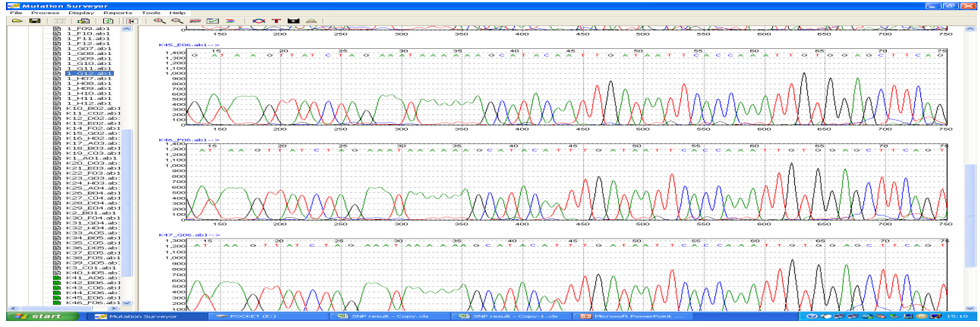Select highlighted 1_G12.ab1 file

coord(90,74)
